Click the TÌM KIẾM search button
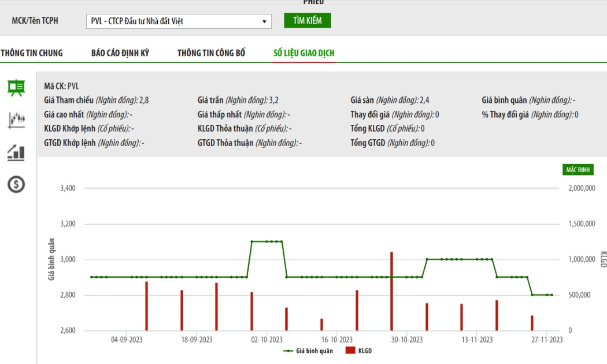 pyautogui.click(x=308, y=20)
